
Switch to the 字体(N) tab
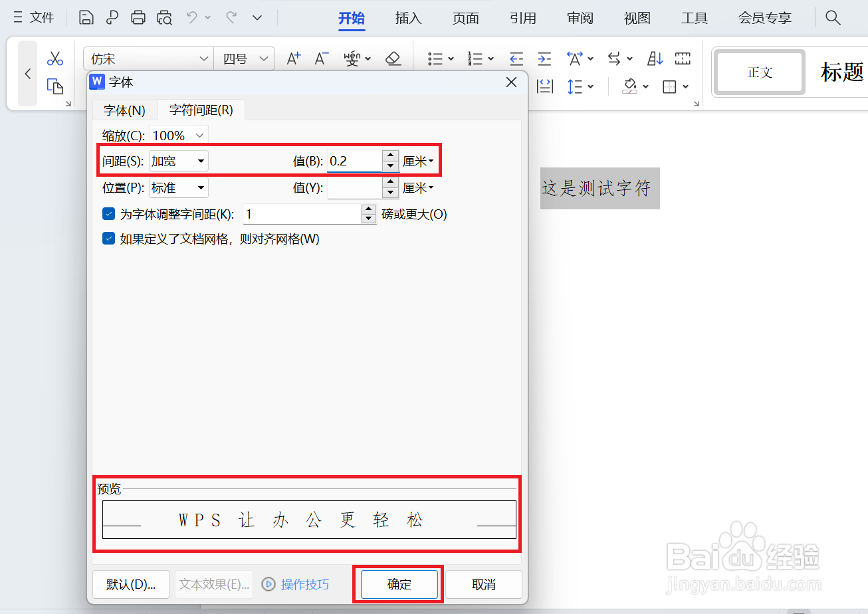click(124, 110)
